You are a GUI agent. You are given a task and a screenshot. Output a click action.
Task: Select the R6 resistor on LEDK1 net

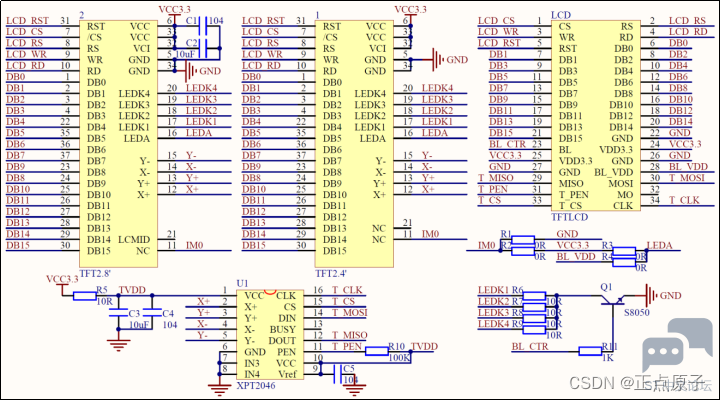tap(534, 296)
